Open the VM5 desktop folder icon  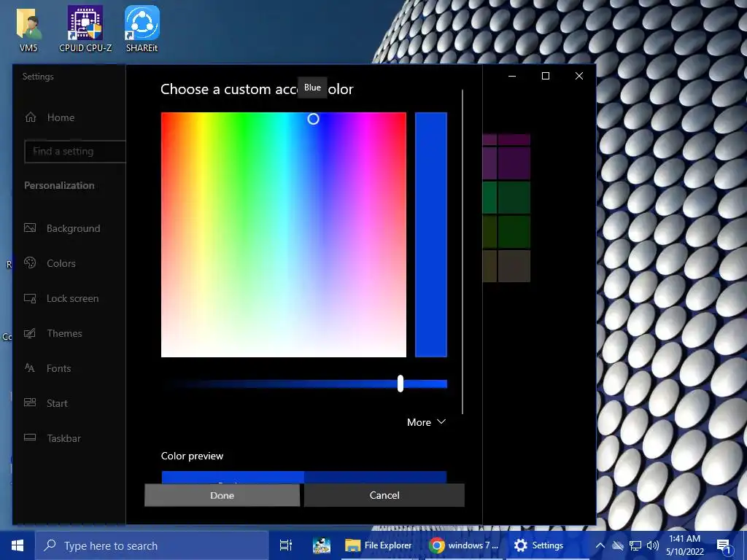[x=28, y=28]
